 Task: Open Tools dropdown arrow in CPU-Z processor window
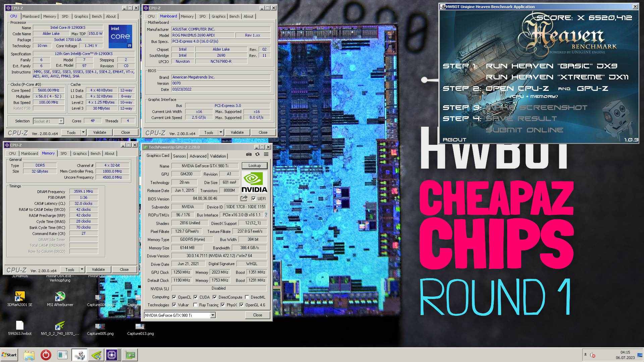coord(83,132)
